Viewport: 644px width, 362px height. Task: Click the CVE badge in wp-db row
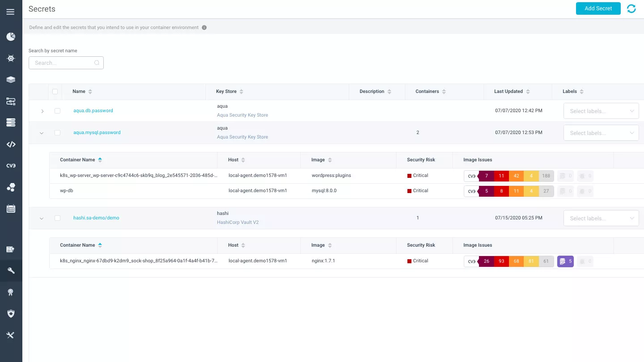(x=472, y=191)
